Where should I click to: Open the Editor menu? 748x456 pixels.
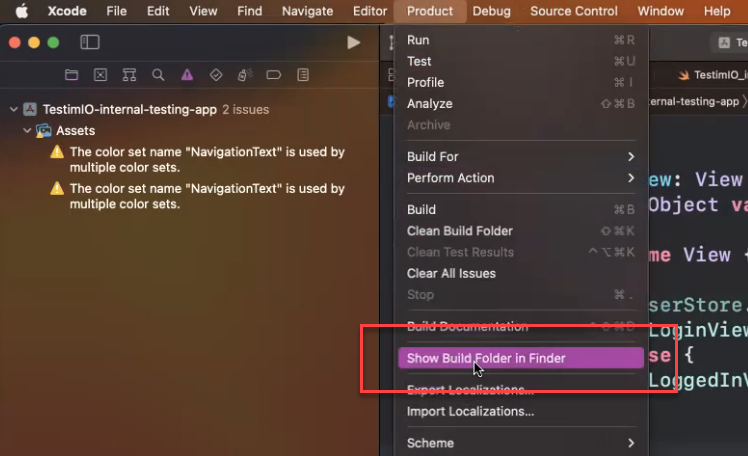(370, 11)
